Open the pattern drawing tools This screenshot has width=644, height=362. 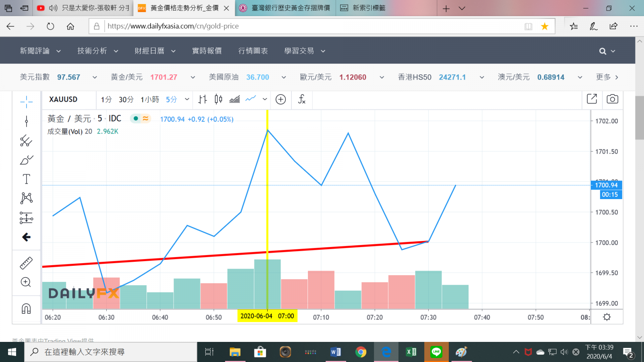tap(26, 198)
